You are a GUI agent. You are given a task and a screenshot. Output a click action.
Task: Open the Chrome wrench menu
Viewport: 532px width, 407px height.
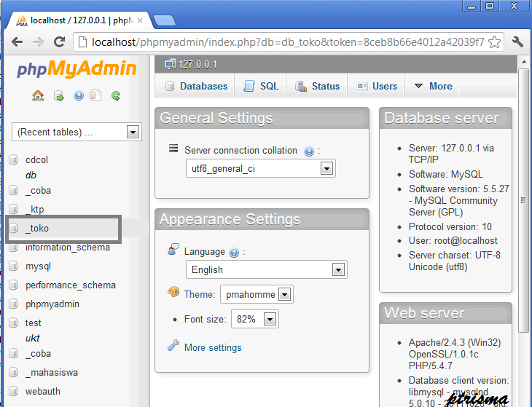[517, 42]
